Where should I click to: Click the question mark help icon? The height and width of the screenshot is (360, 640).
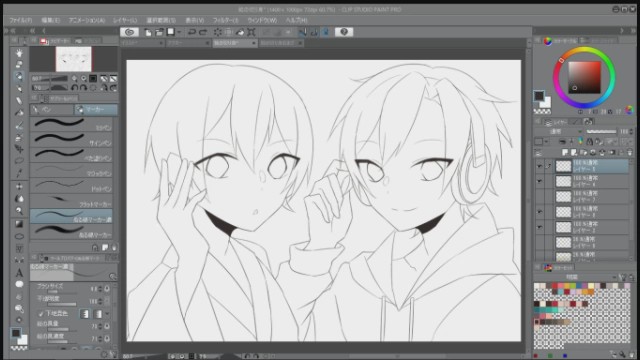click(x=344, y=32)
